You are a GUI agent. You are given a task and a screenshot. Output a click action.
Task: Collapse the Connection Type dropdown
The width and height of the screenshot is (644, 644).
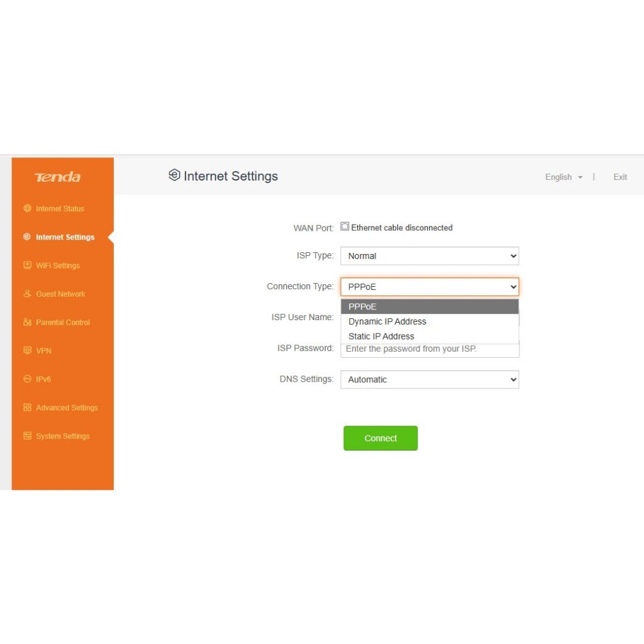(430, 287)
